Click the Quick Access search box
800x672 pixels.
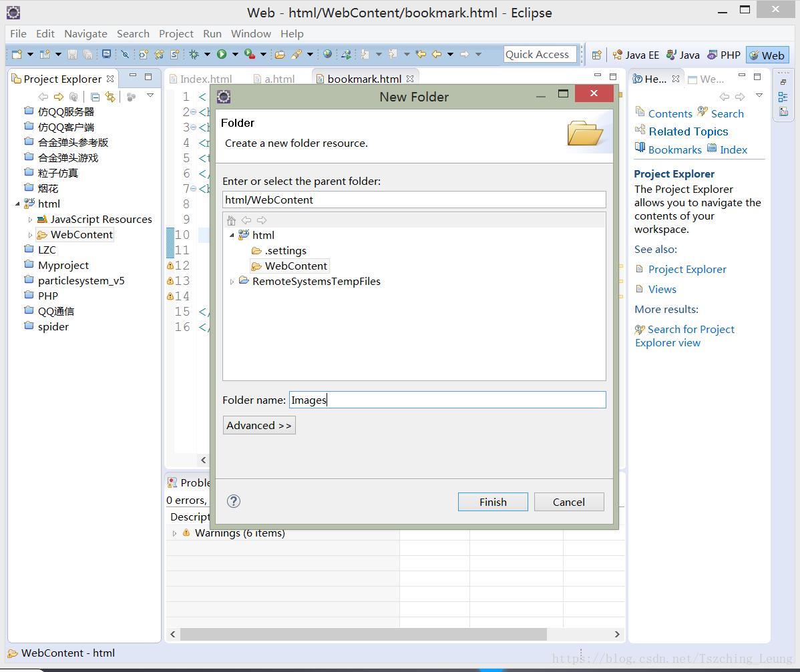pos(540,54)
